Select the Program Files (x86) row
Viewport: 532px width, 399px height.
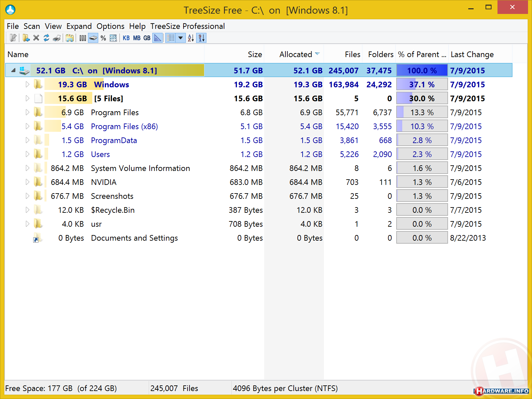tap(124, 126)
